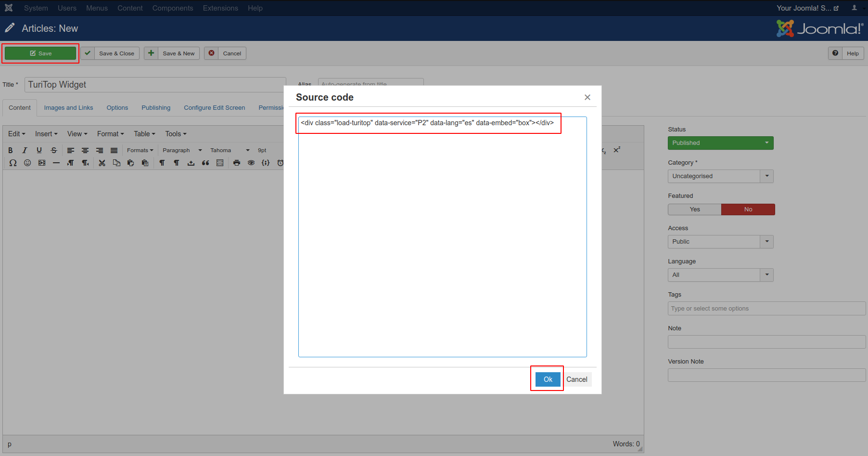This screenshot has width=868, height=456.
Task: Click inside the Version Note field
Action: pos(766,375)
